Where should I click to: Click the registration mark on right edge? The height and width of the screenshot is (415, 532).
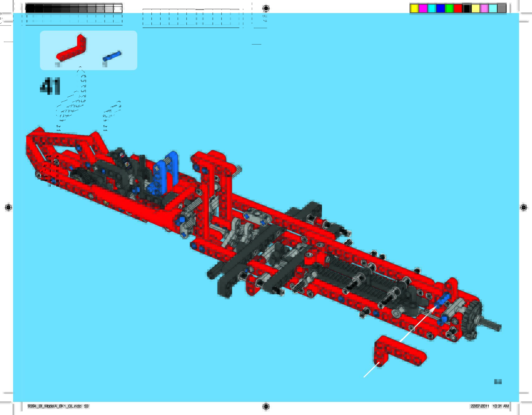(x=524, y=207)
